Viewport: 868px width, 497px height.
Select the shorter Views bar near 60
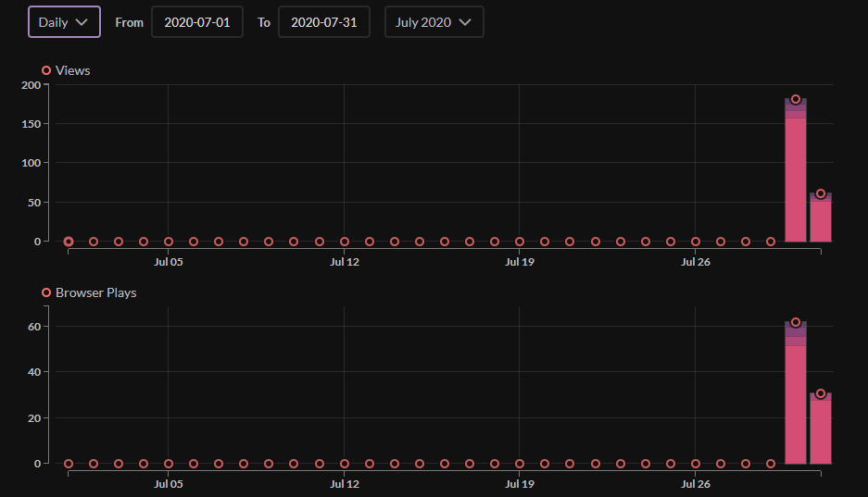pyautogui.click(x=821, y=217)
